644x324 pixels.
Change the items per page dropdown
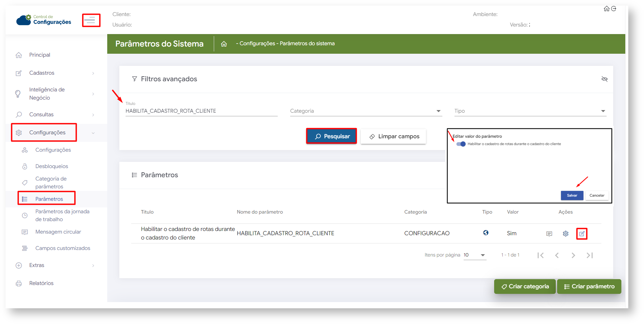(x=474, y=255)
